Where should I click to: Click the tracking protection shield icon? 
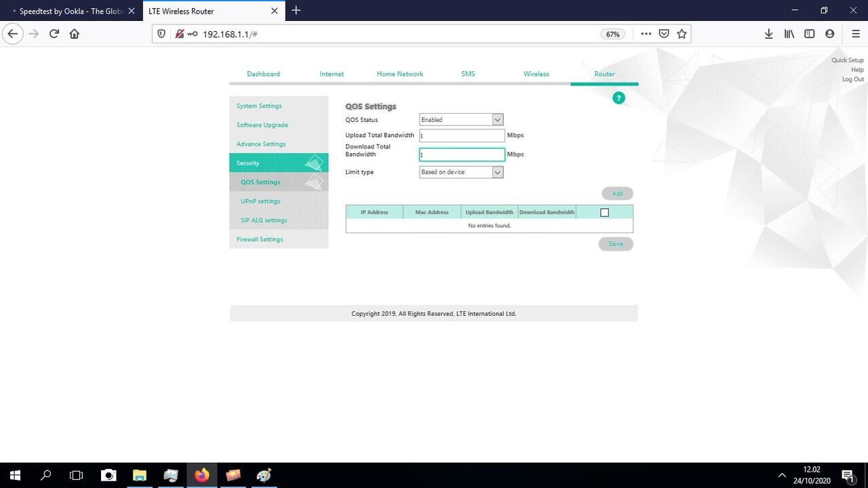(161, 34)
